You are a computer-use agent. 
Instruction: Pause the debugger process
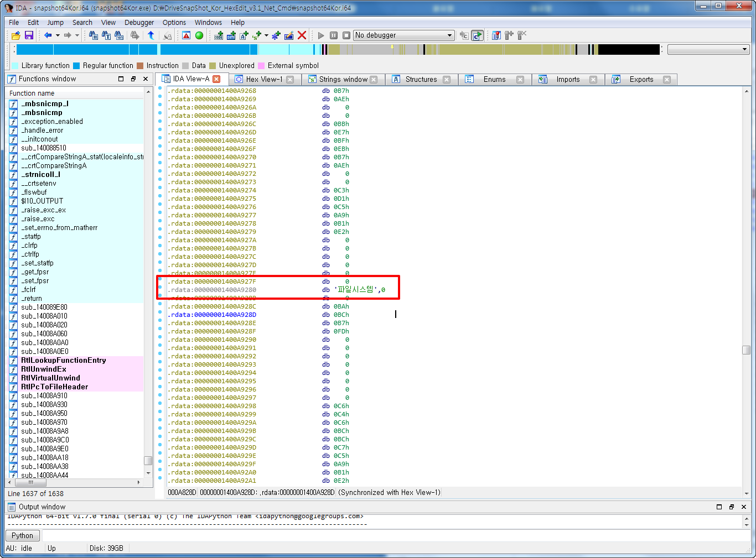coord(334,35)
